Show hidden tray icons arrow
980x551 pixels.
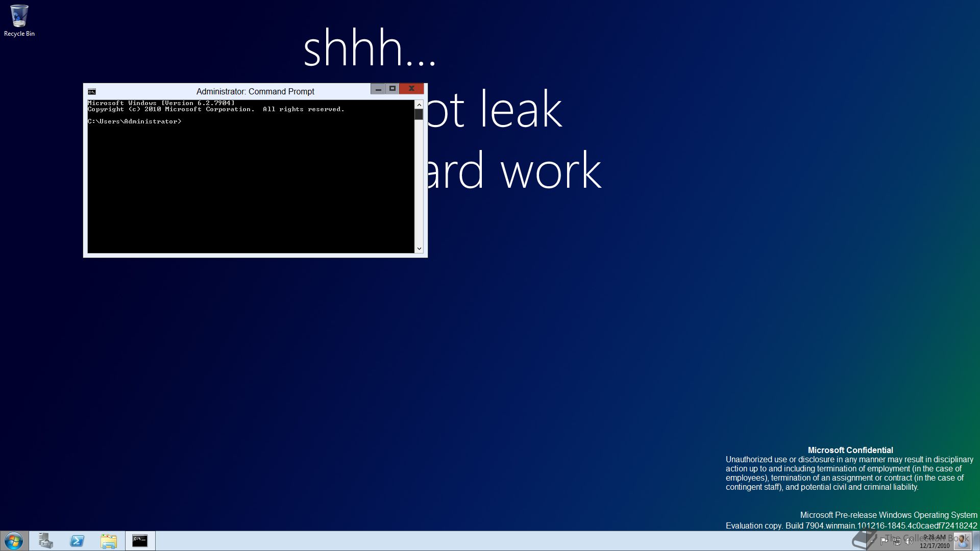pos(872,541)
